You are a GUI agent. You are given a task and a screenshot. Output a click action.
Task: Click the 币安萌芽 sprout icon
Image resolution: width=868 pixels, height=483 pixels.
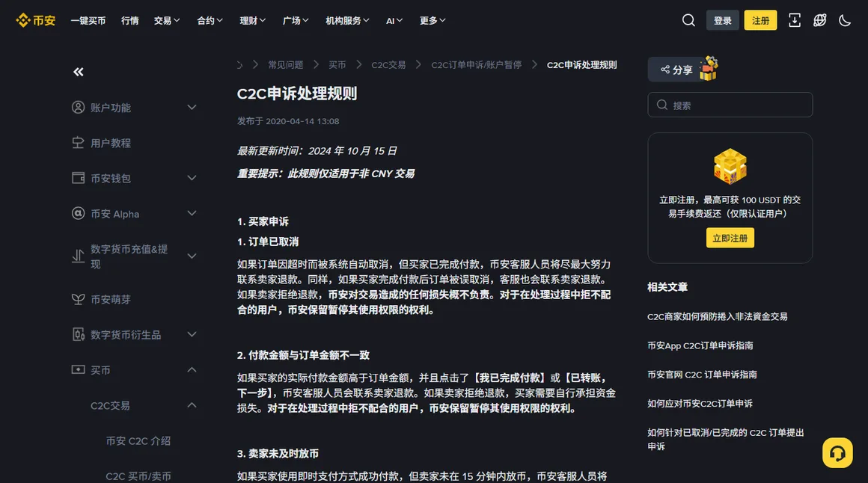[x=78, y=299]
